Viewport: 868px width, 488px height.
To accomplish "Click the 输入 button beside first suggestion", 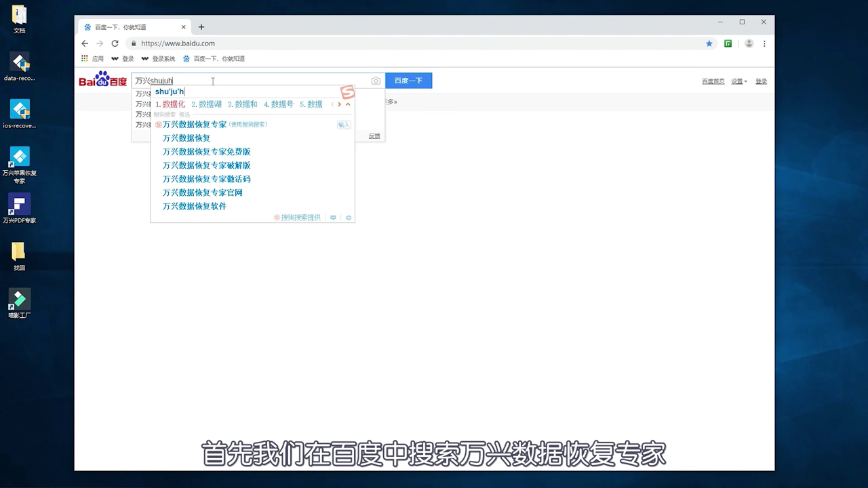I will 344,125.
